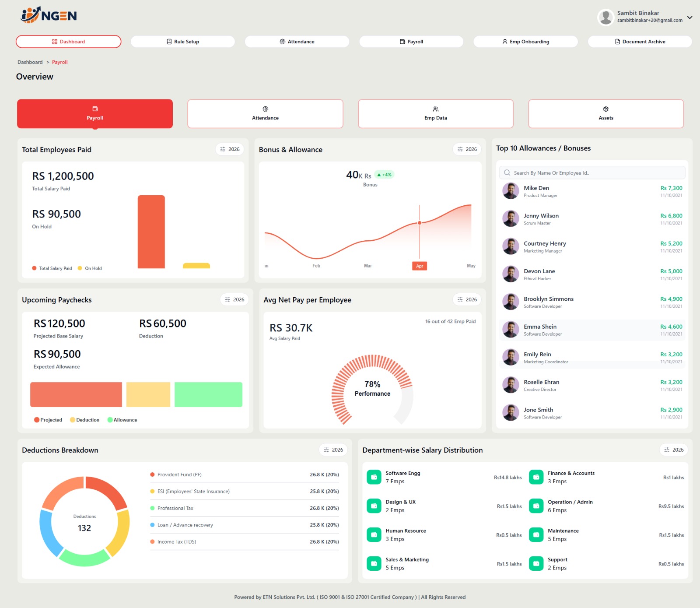Open the Emp Onboarding section
This screenshot has width=700, height=608.
(x=525, y=42)
